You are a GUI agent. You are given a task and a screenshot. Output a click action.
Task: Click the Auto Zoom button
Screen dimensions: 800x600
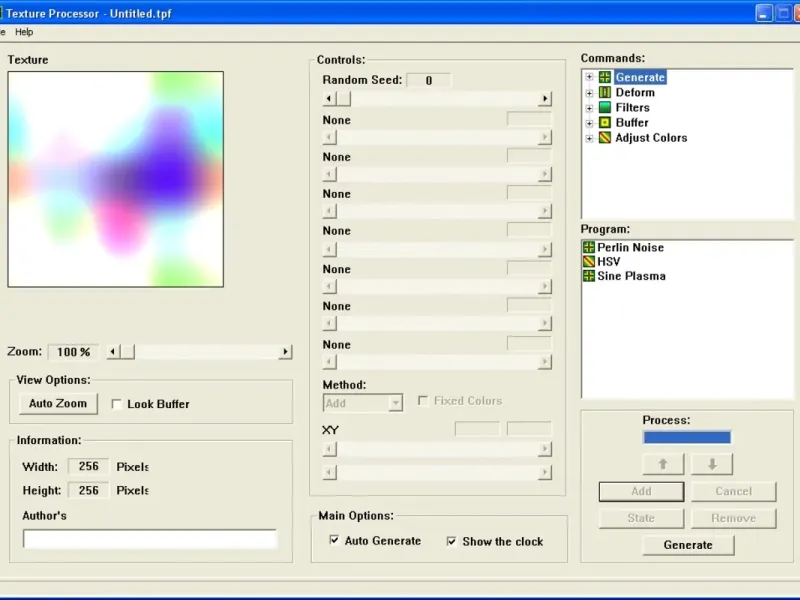(x=58, y=404)
